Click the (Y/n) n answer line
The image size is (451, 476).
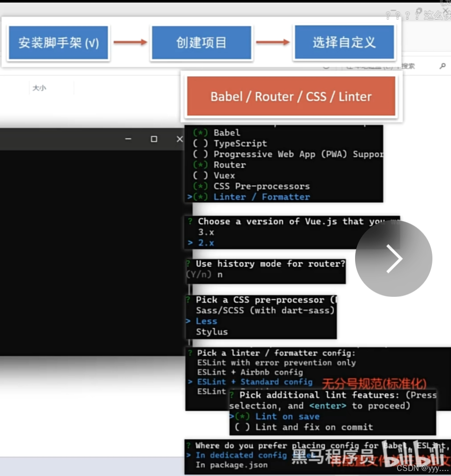(x=204, y=275)
